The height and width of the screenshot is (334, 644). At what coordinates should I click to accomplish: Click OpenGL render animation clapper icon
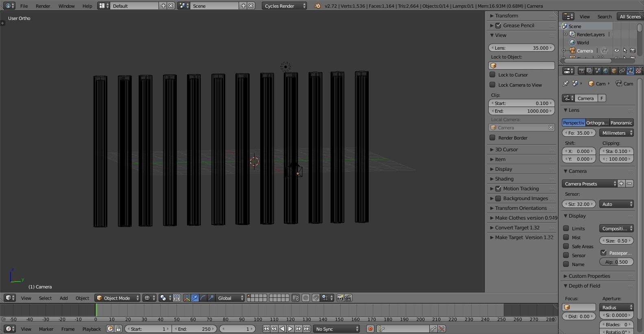point(348,298)
